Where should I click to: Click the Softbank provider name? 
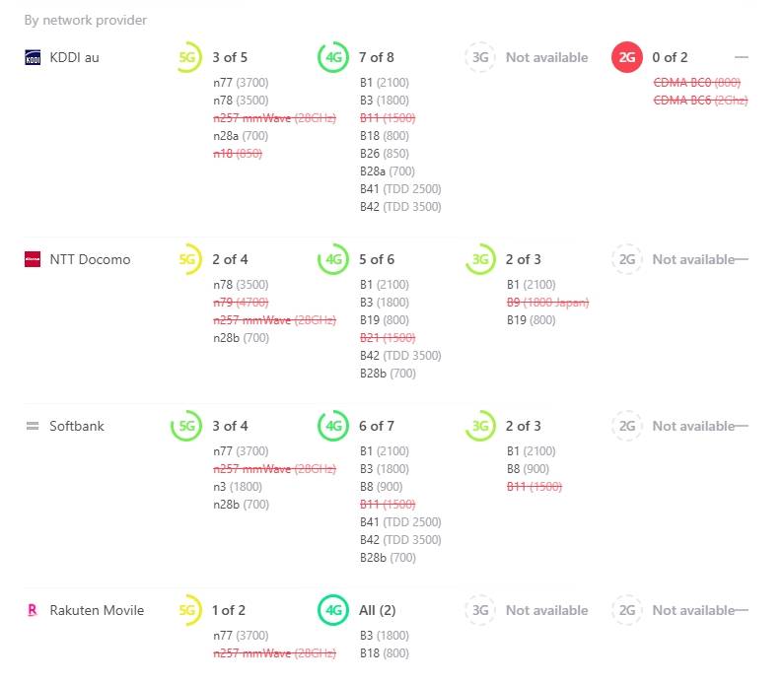pos(77,426)
